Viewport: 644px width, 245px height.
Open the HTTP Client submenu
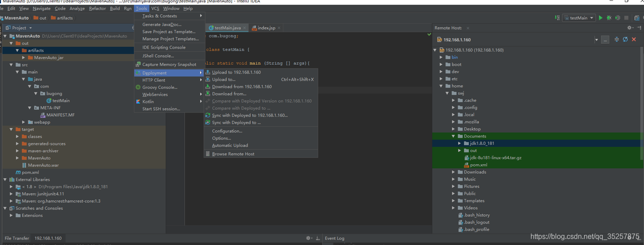(x=169, y=80)
